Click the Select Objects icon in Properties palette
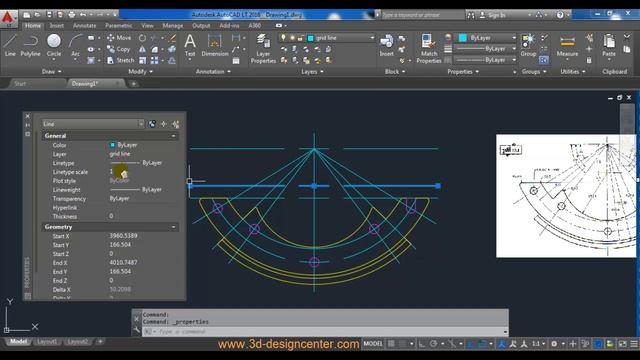Screen dimensions: 640x360 [164, 124]
